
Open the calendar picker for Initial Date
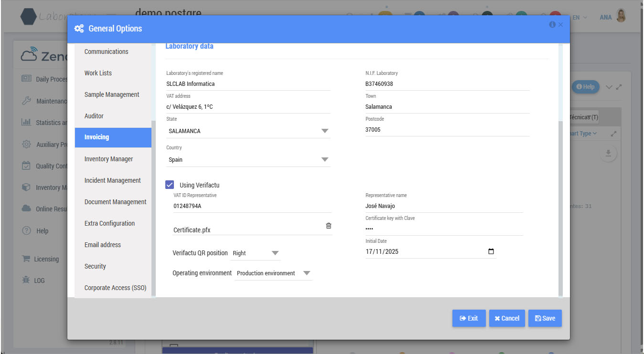[x=491, y=251]
